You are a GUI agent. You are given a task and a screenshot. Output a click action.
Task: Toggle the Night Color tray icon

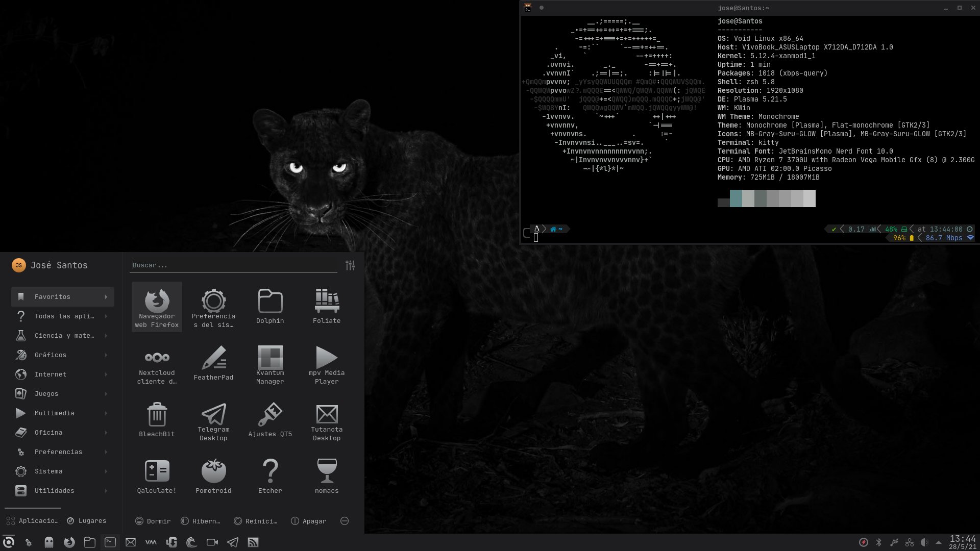(924, 542)
